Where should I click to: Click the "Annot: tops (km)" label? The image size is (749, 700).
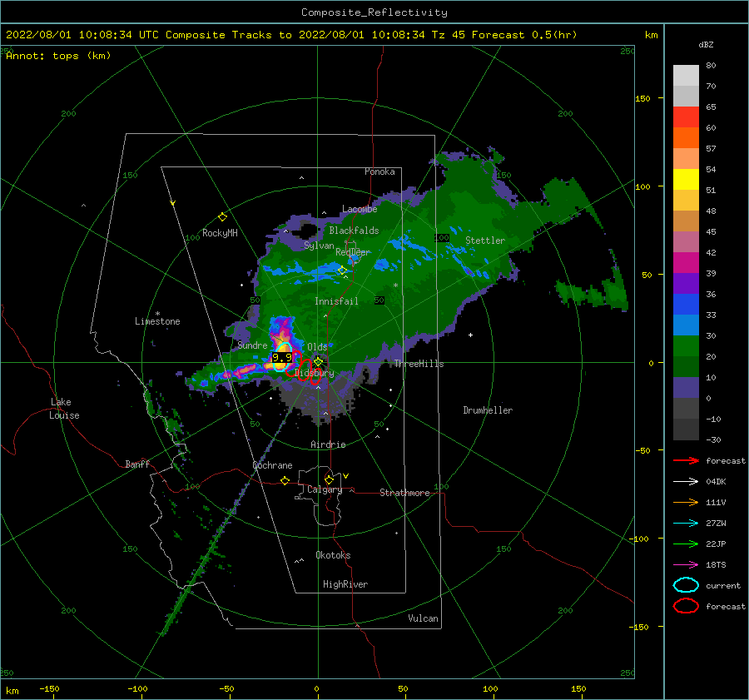pyautogui.click(x=58, y=56)
